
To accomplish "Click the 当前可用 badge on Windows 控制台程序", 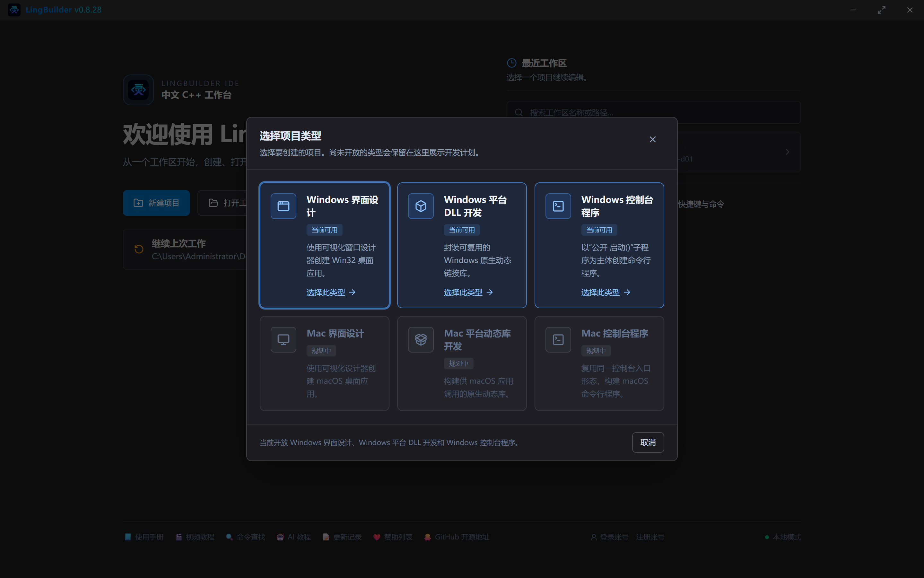I will [x=599, y=230].
